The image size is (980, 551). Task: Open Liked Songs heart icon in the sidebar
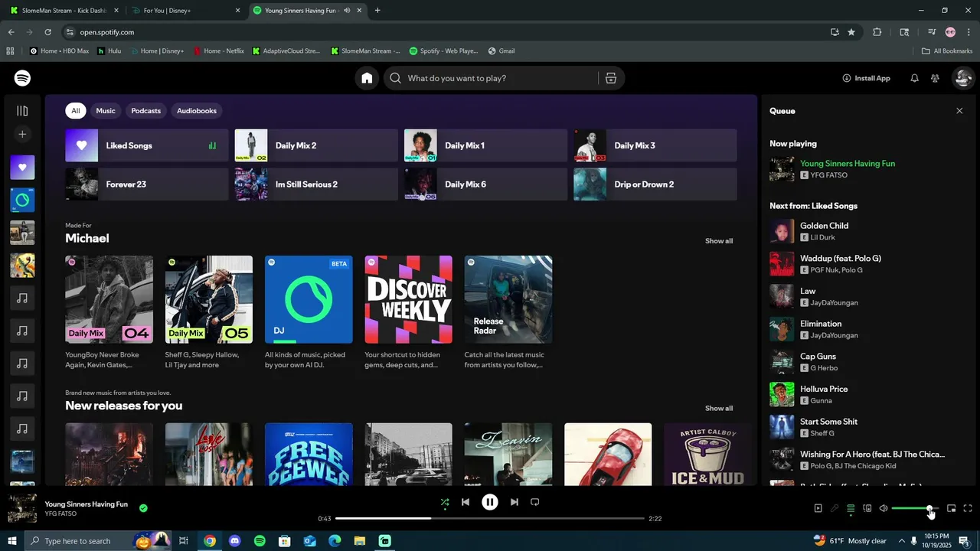coord(22,168)
